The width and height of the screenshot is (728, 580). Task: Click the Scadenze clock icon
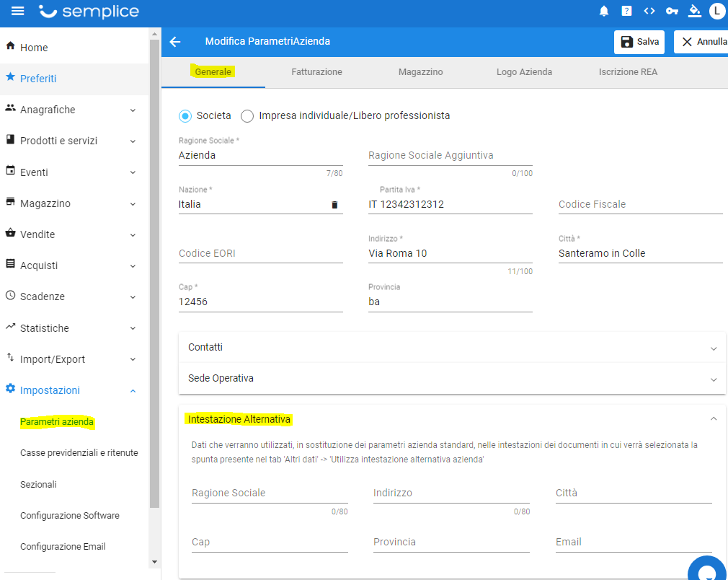pos(10,295)
